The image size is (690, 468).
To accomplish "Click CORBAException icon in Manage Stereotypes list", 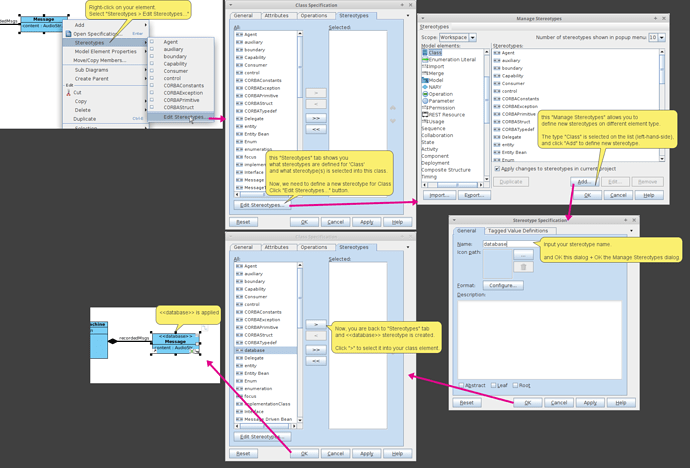I will pyautogui.click(x=497, y=106).
